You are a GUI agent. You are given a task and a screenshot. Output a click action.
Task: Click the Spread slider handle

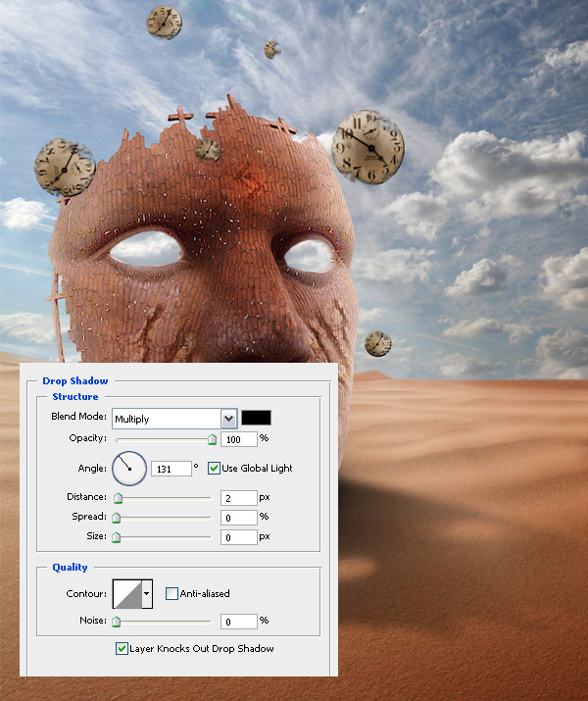[x=117, y=518]
